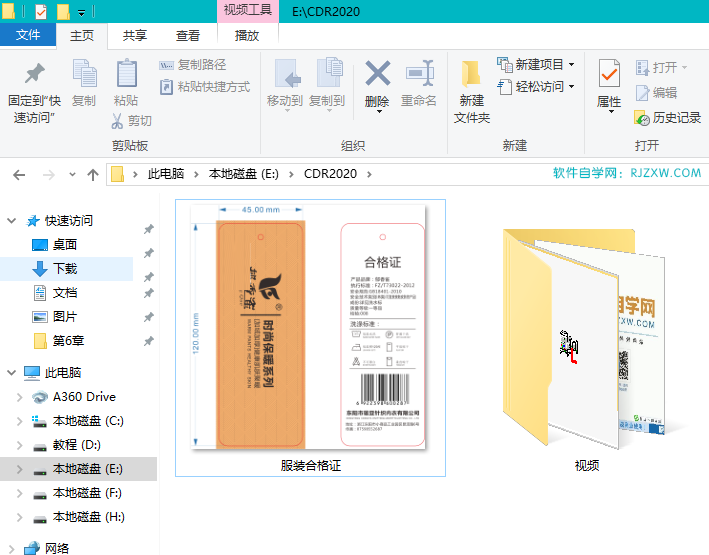Click Copy path (复制路径)
Screen dimensions: 709x555
pos(192,65)
